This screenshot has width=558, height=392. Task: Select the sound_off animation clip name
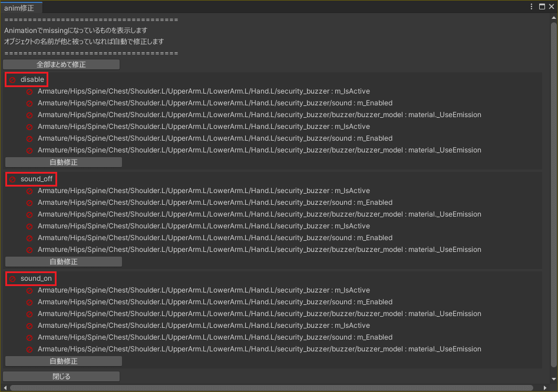37,179
